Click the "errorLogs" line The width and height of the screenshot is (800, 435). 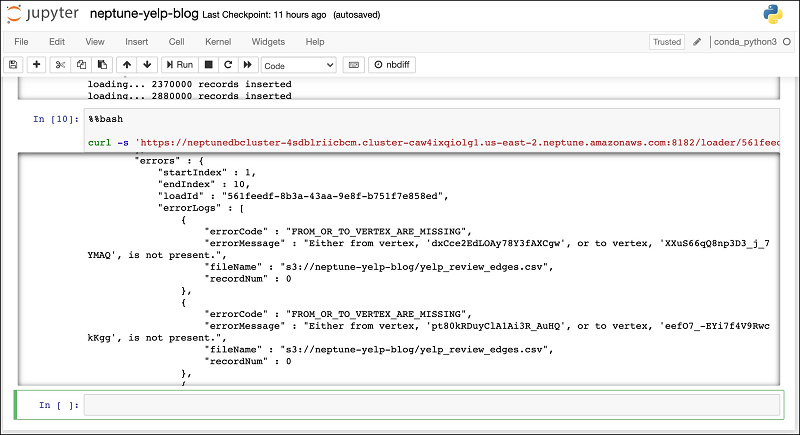click(201, 208)
